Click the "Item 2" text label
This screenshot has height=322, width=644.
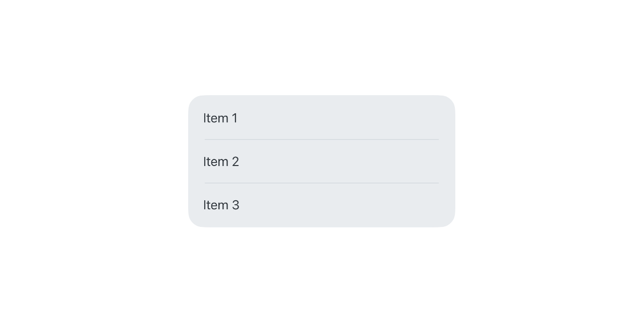click(x=221, y=162)
